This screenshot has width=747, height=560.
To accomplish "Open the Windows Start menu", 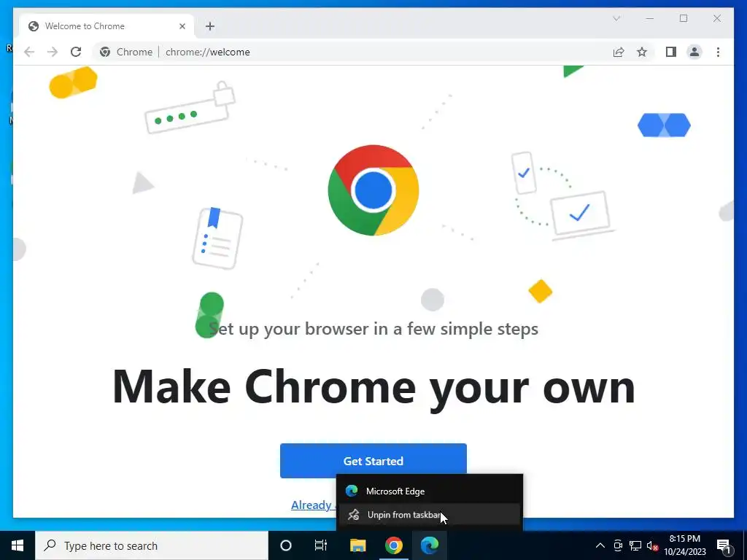I will point(18,545).
